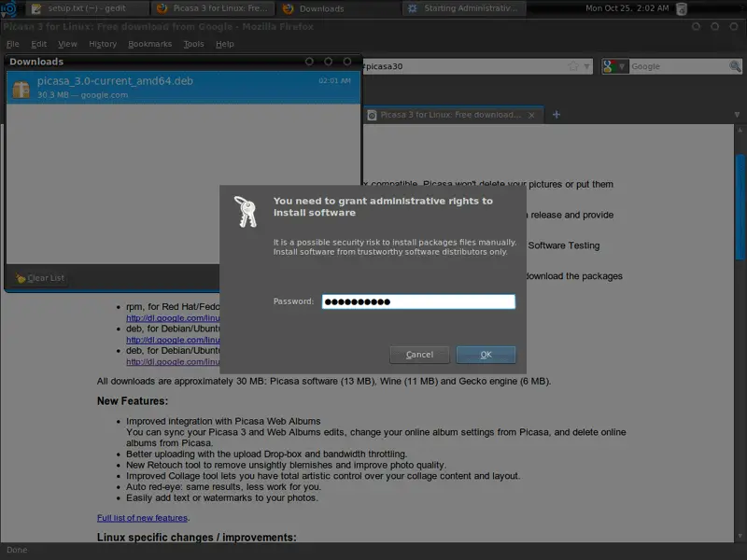Image resolution: width=747 pixels, height=560 pixels.
Task: Open the Help menu in Firefox
Action: click(224, 44)
